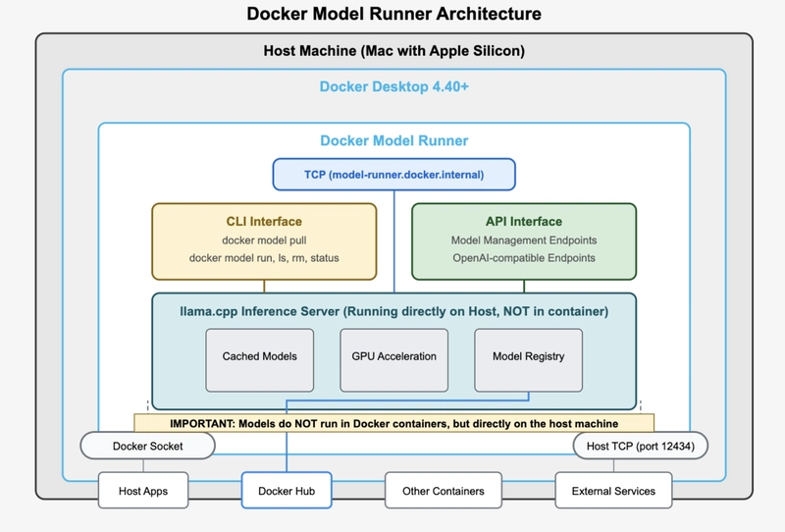
Task: Select the API Interface heading
Action: pyautogui.click(x=524, y=222)
